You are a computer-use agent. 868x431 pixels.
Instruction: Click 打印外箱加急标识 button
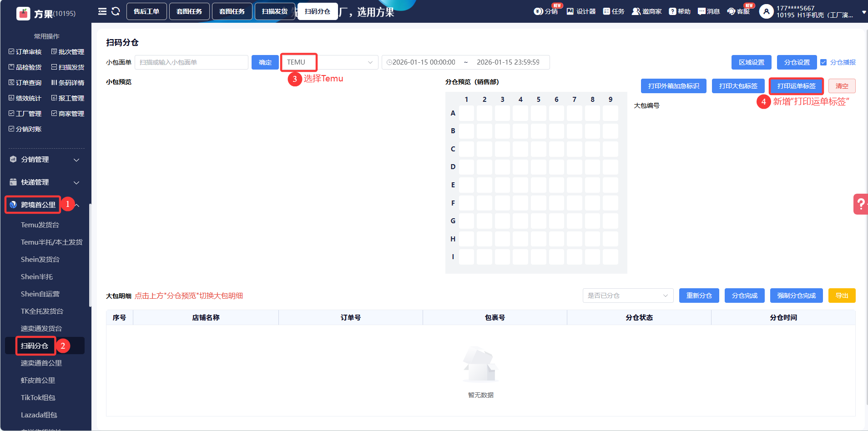point(674,86)
